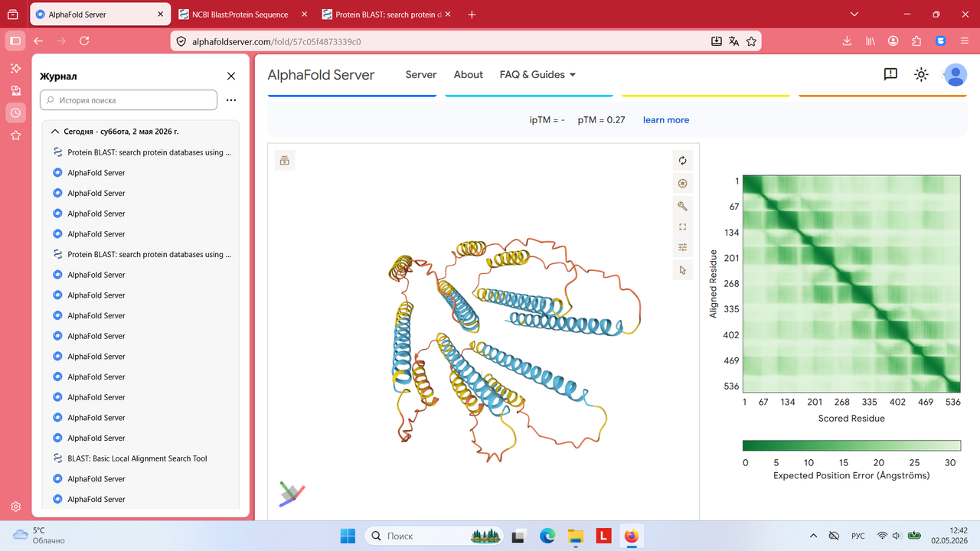Follow the 'learn more' link

tap(666, 120)
